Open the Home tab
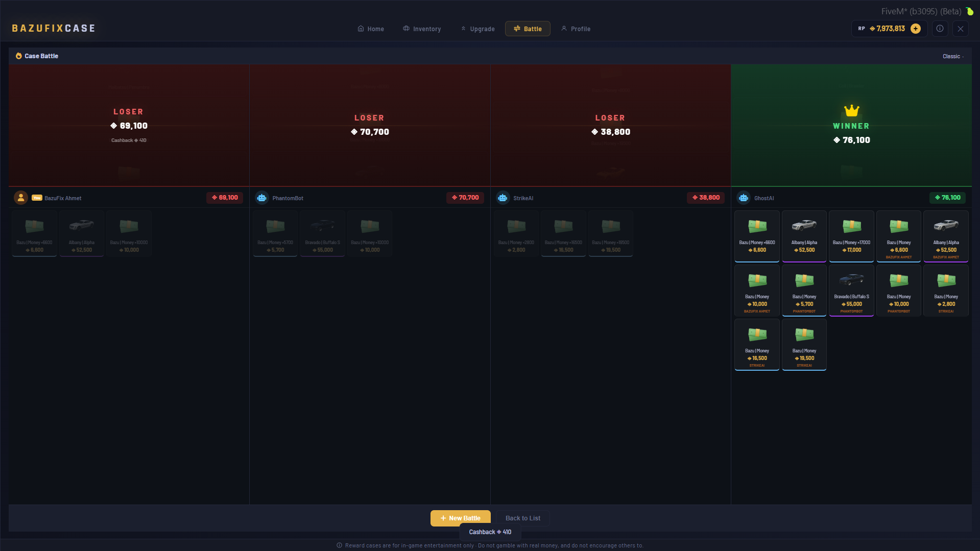This screenshot has height=551, width=980. click(371, 29)
